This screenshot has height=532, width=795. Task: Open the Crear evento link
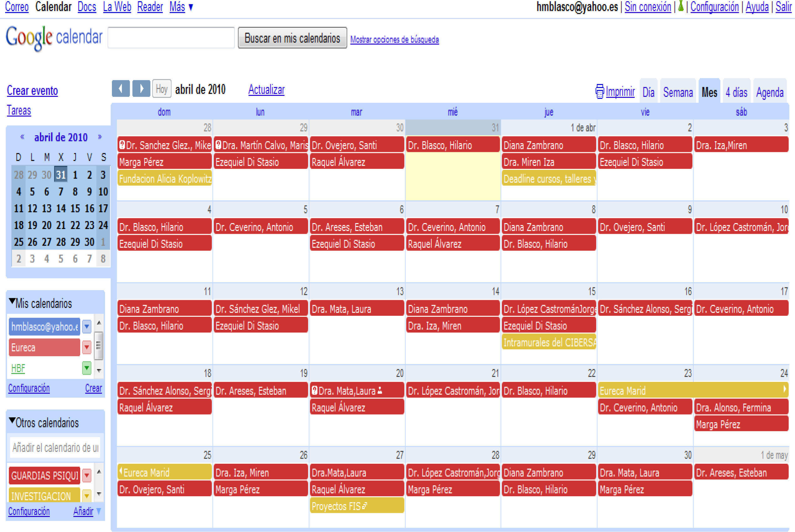(x=32, y=91)
